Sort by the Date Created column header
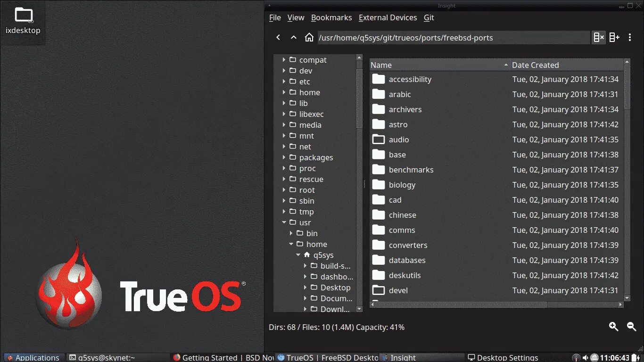 point(536,65)
